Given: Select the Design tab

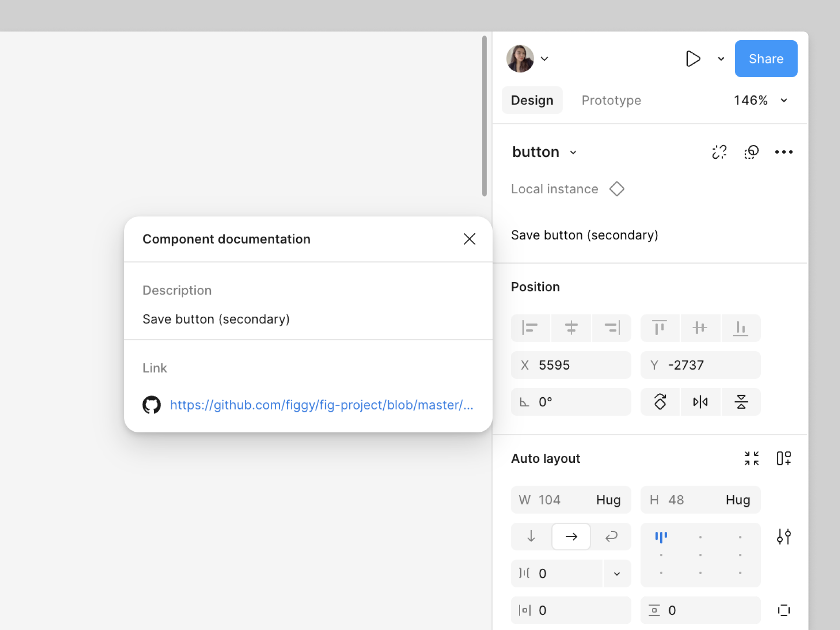Looking at the screenshot, I should coord(532,101).
